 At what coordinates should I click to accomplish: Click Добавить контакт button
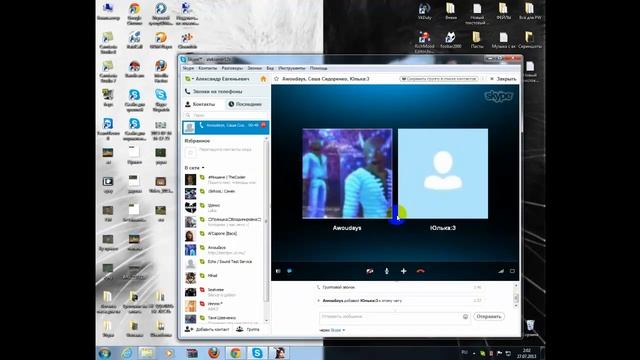(x=207, y=329)
